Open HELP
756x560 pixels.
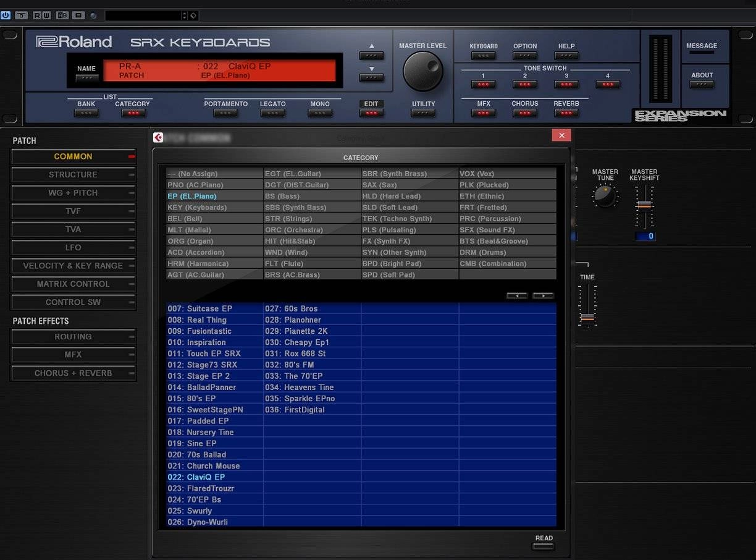pyautogui.click(x=566, y=56)
